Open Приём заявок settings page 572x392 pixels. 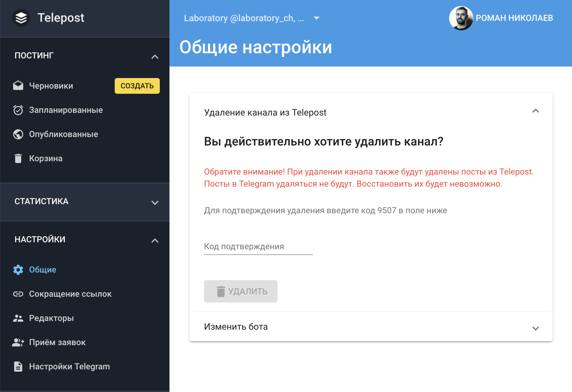tap(57, 342)
